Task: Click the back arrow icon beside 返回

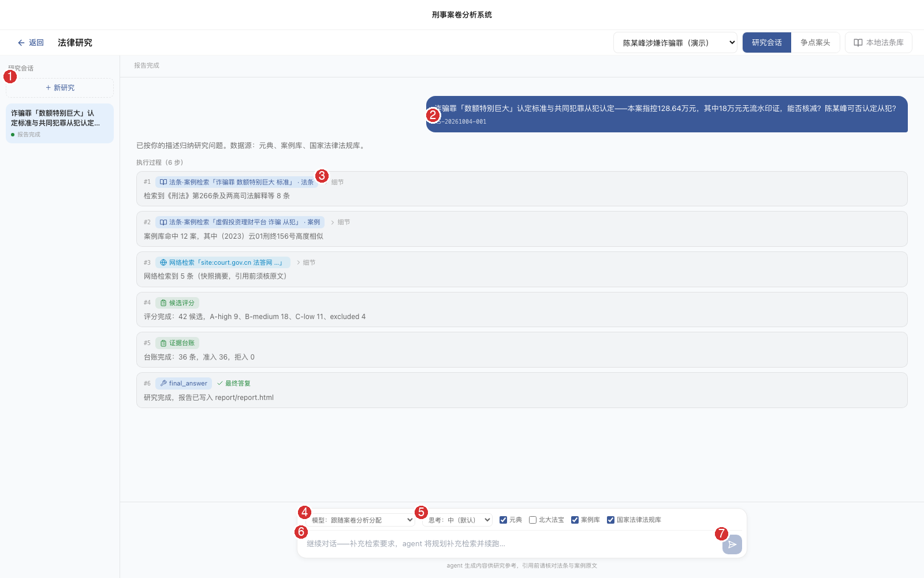Action: point(21,43)
